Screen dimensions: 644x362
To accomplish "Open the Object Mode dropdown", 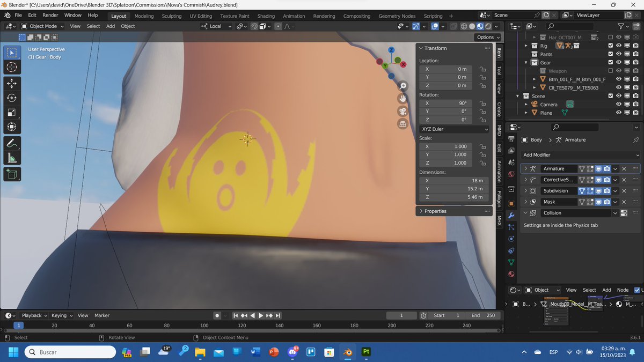I will pos(43,26).
